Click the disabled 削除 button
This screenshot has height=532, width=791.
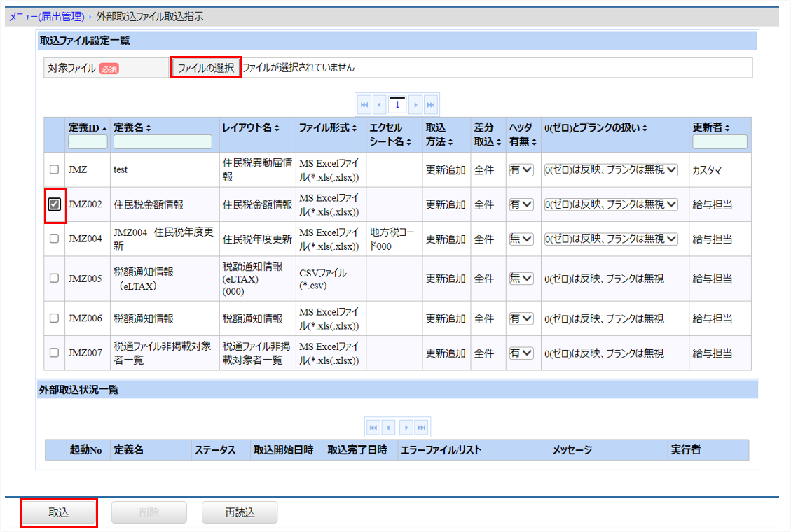tap(149, 513)
